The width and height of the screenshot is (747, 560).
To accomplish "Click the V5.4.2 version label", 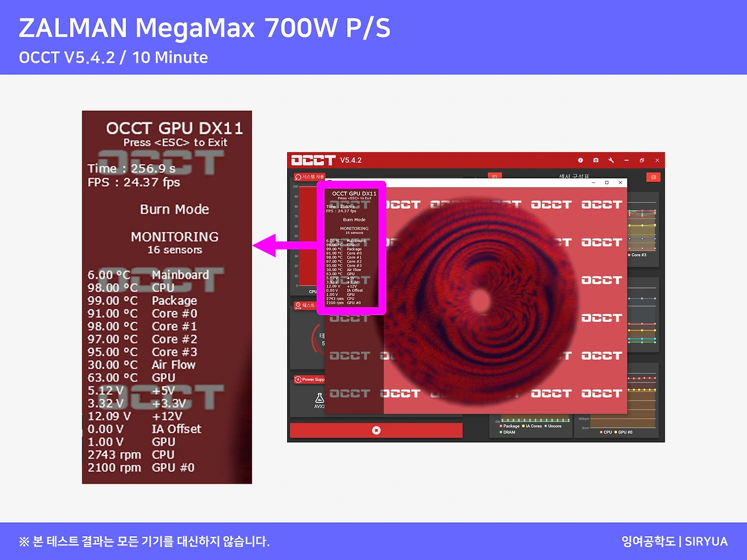I will [x=351, y=160].
